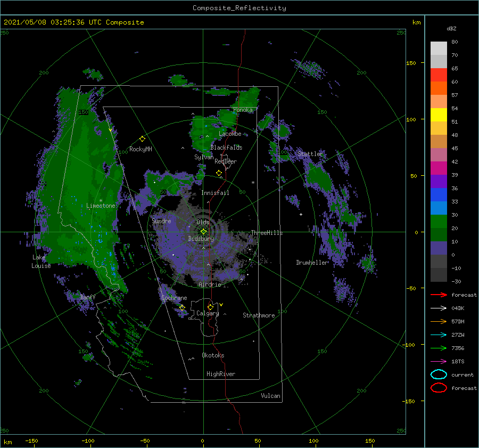Click the RockyMH label
The width and height of the screenshot is (479, 448).
[141, 150]
